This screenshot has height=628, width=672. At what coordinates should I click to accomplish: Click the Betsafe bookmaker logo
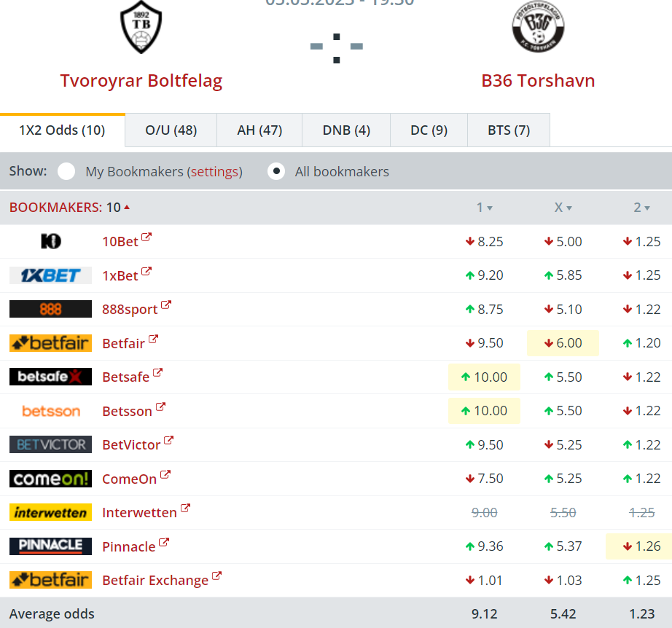pos(50,377)
